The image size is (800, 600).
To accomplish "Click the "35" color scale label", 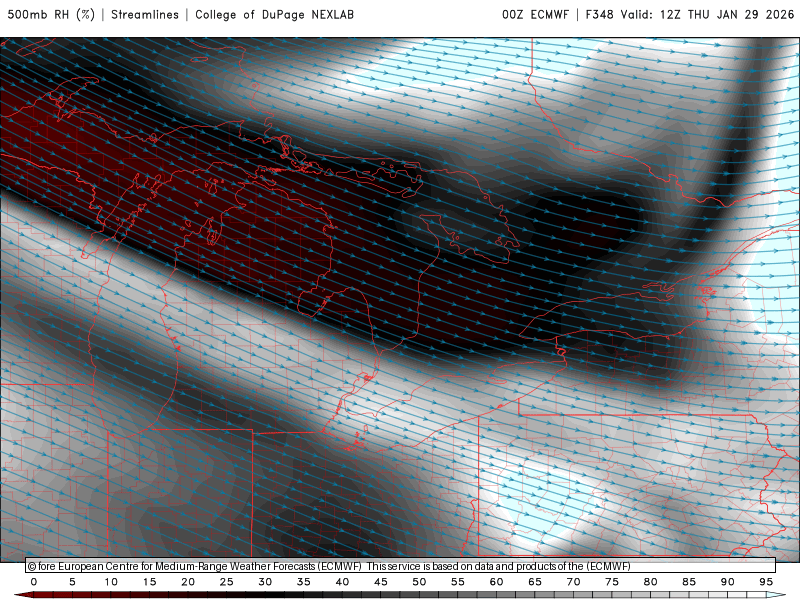I will click(304, 582).
